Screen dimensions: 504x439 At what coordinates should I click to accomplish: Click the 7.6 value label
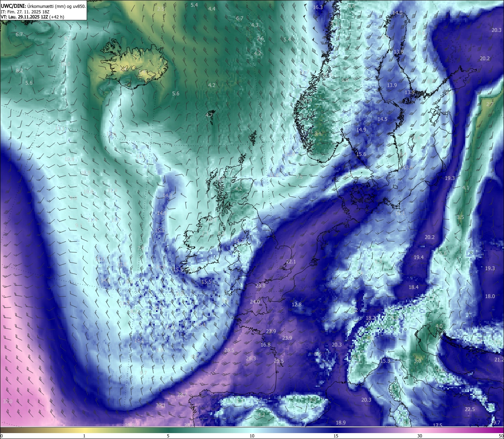click(260, 39)
